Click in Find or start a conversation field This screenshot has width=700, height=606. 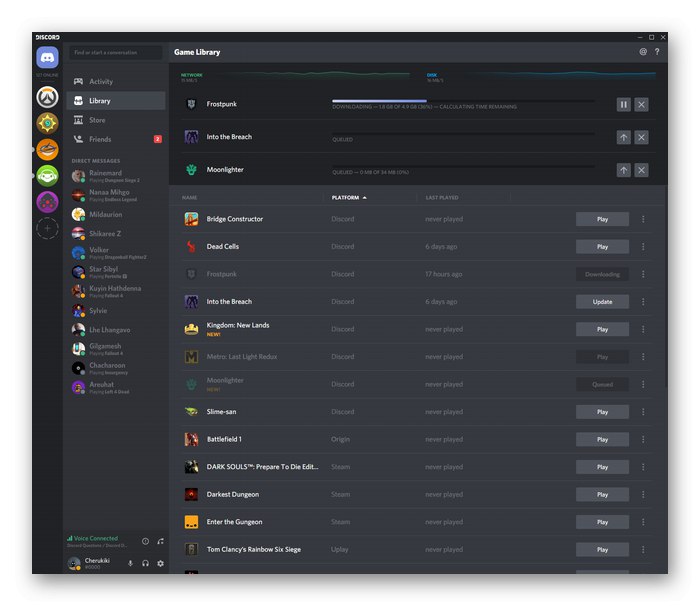pos(116,52)
